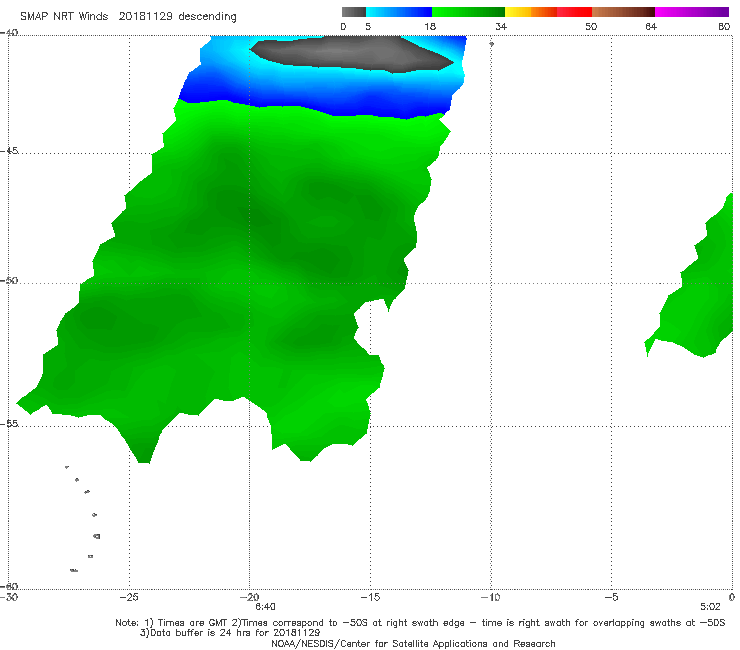Click the date "20181129" in the title
This screenshot has width=740, height=650.
point(145,17)
